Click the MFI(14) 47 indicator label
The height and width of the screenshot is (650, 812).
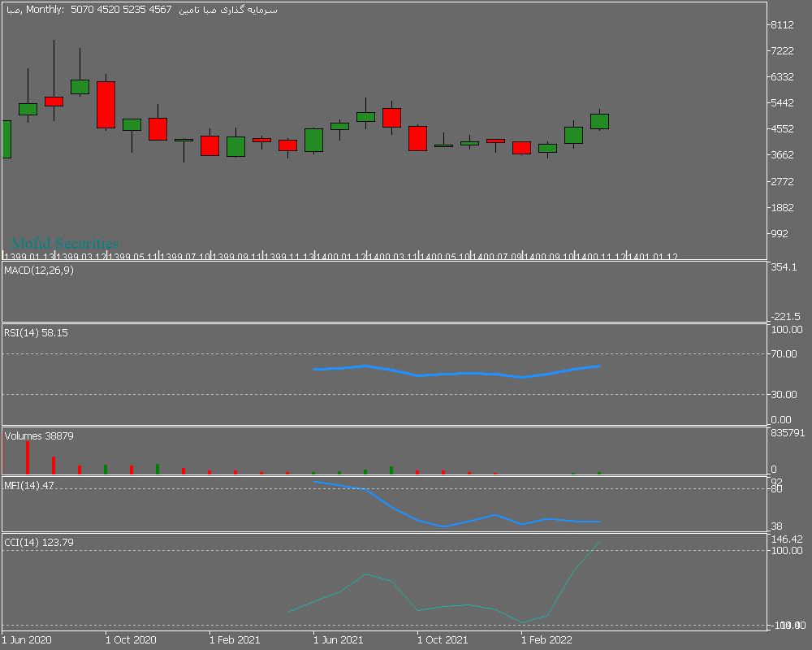[x=29, y=486]
